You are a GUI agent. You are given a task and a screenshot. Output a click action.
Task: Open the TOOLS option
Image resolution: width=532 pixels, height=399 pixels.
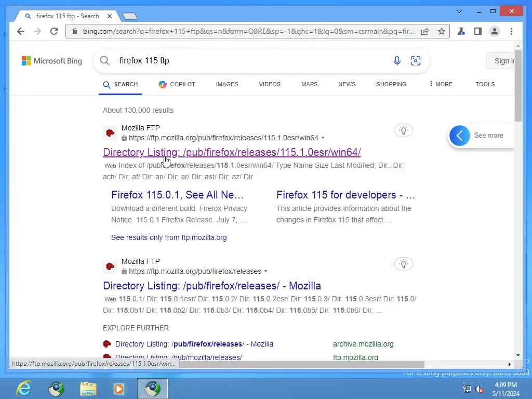[x=485, y=85]
